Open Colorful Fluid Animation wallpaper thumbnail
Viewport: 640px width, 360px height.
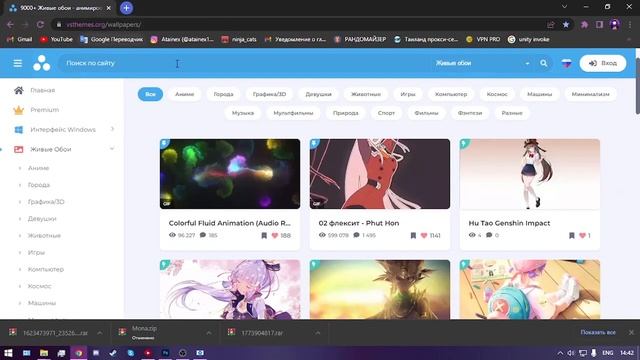230,174
